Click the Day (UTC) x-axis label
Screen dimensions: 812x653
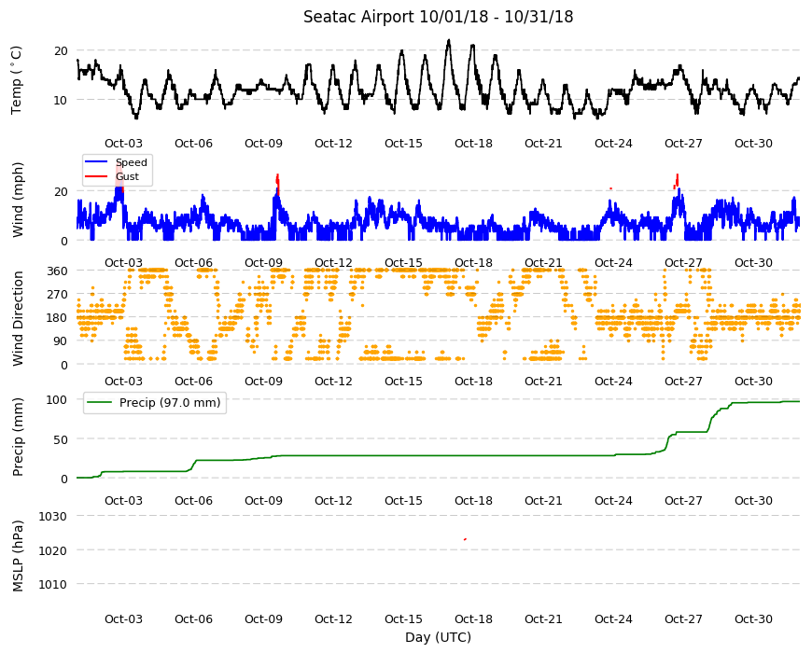click(x=438, y=637)
